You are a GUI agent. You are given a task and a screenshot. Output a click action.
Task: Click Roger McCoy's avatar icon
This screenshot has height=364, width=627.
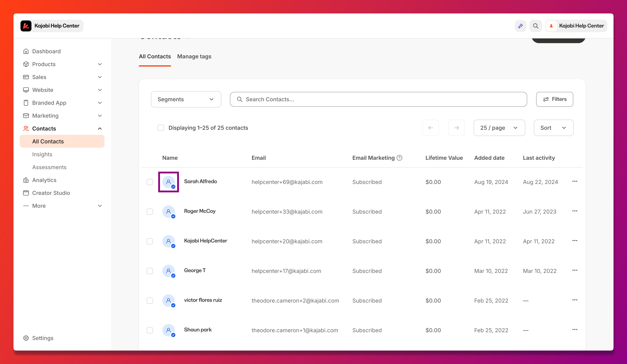pos(168,212)
